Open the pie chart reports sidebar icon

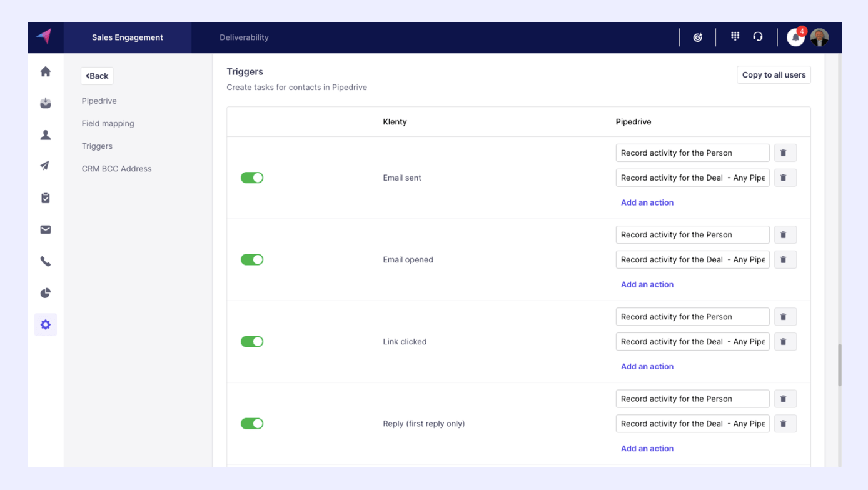click(x=46, y=293)
